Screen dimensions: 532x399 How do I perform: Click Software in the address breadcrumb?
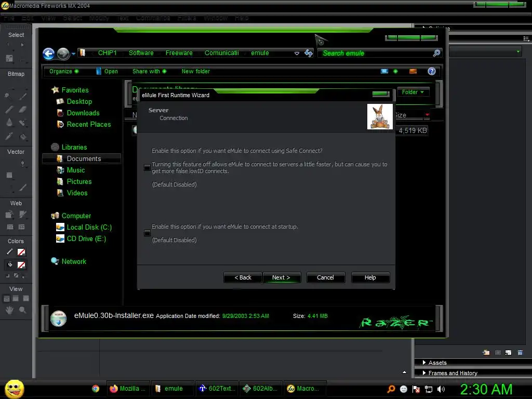pyautogui.click(x=141, y=53)
